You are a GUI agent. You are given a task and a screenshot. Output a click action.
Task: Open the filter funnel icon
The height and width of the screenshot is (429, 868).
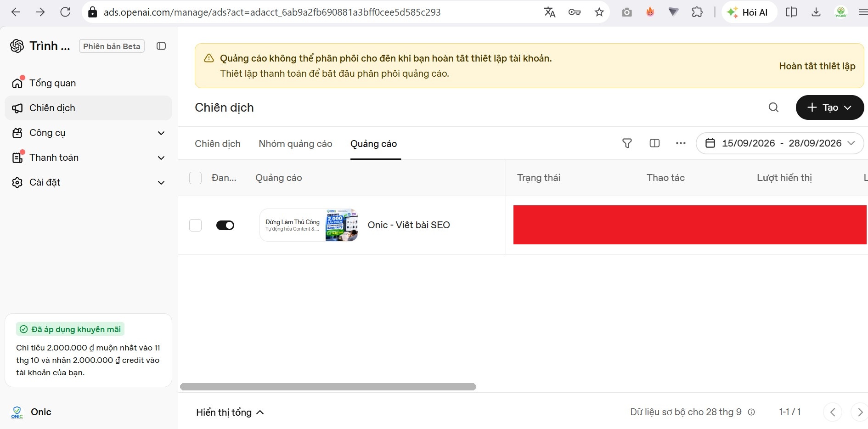pos(627,143)
